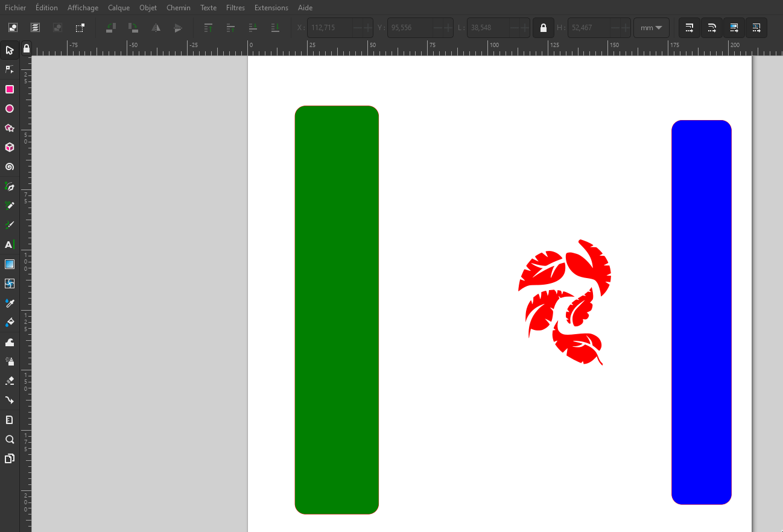Select the Rectangle tool
The width and height of the screenshot is (783, 532).
(x=10, y=89)
